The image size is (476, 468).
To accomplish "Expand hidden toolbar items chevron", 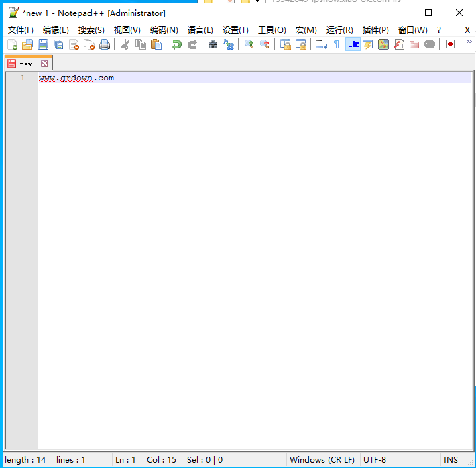I will (x=468, y=42).
